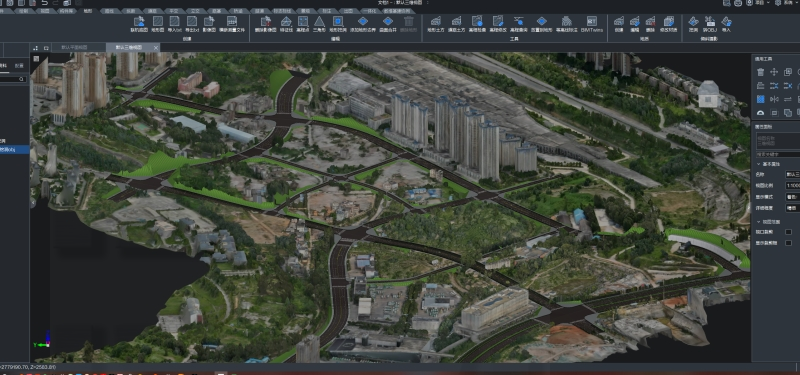Image resolution: width=800 pixels, height=375 pixels.
Task: Collapse the view range section chevron
Action: coord(758,222)
